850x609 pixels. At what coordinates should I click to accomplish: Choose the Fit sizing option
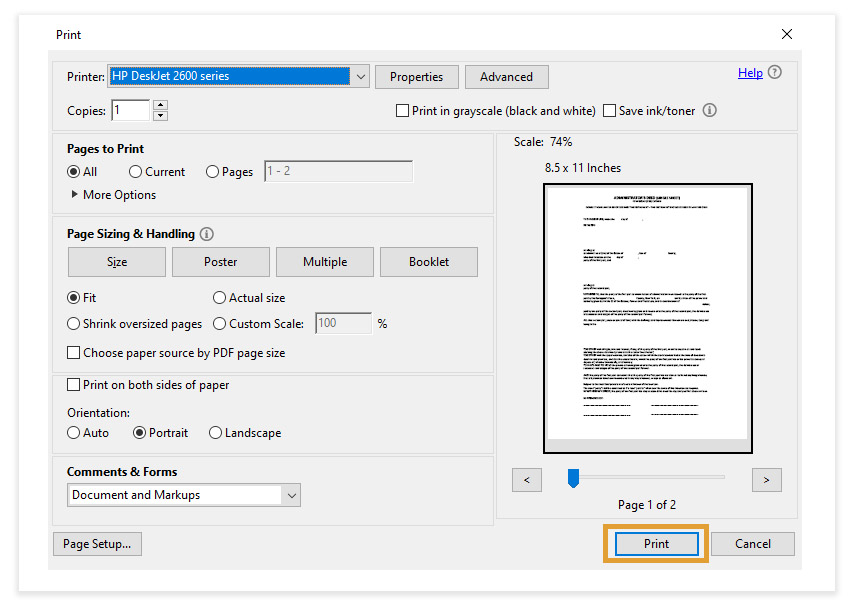73,298
